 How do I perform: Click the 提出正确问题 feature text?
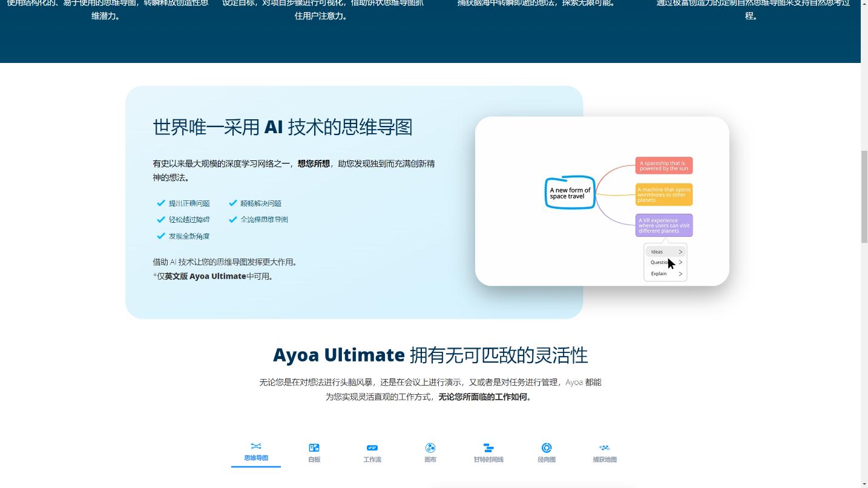pyautogui.click(x=189, y=203)
